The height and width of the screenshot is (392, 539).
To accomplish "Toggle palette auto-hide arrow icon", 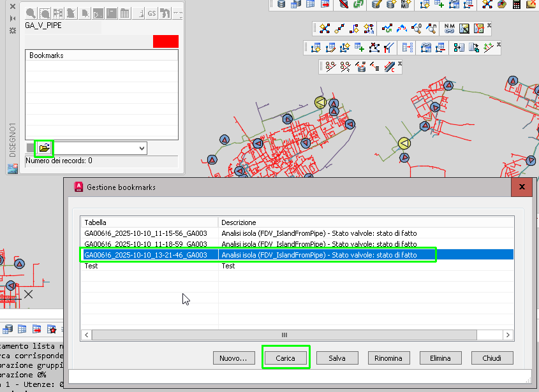I will [13, 18].
